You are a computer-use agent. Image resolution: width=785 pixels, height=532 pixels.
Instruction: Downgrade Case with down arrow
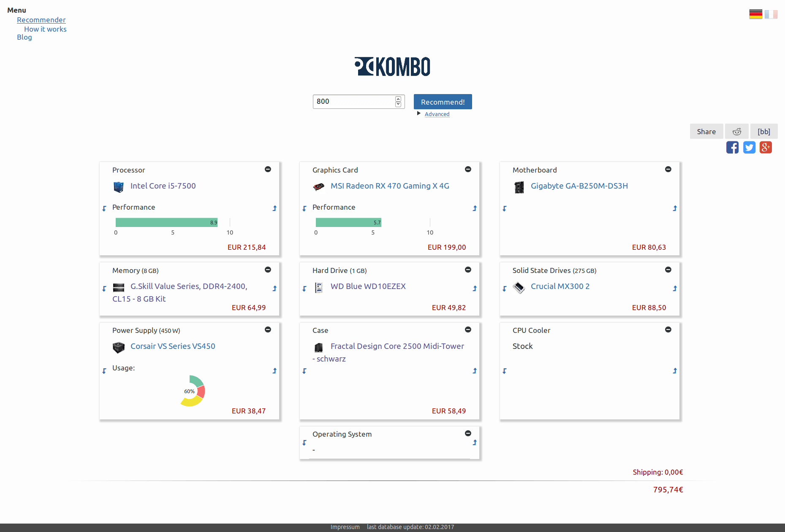(304, 371)
